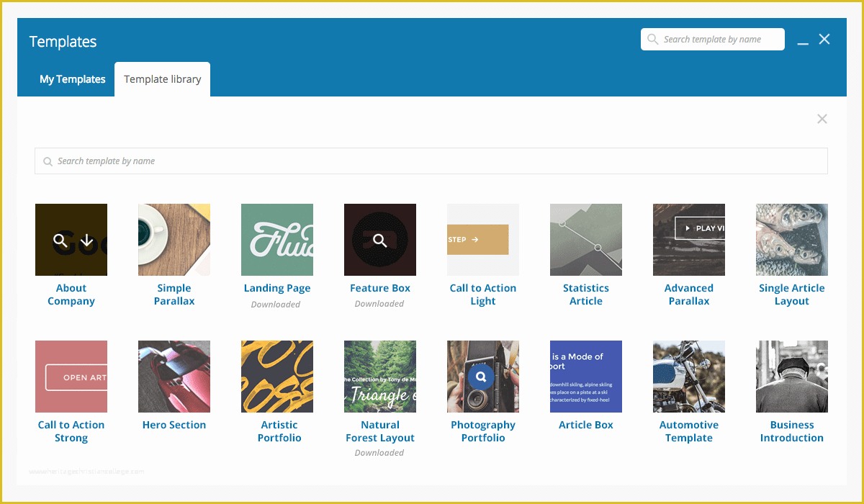Switch to the My Templates tab

[72, 79]
